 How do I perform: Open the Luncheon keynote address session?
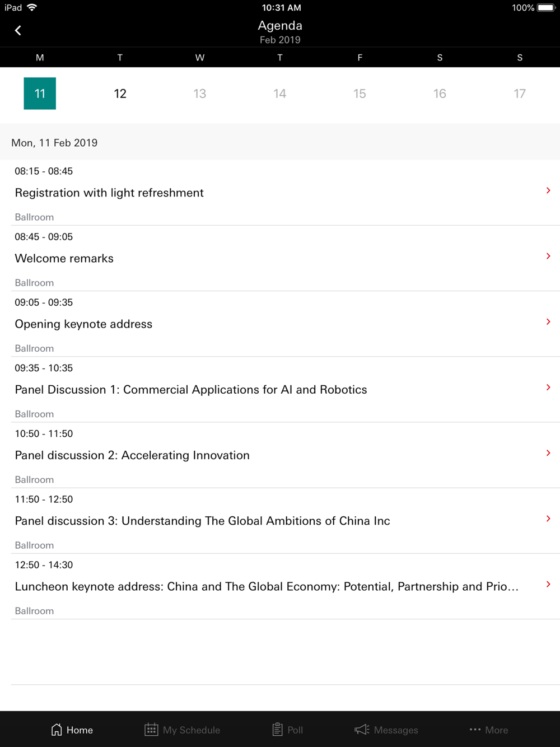[x=267, y=586]
